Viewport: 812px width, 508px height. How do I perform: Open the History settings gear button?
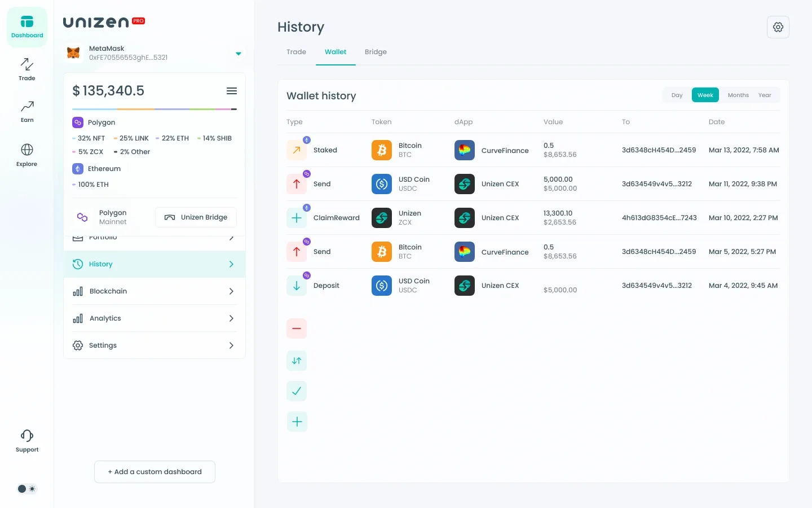coord(778,27)
